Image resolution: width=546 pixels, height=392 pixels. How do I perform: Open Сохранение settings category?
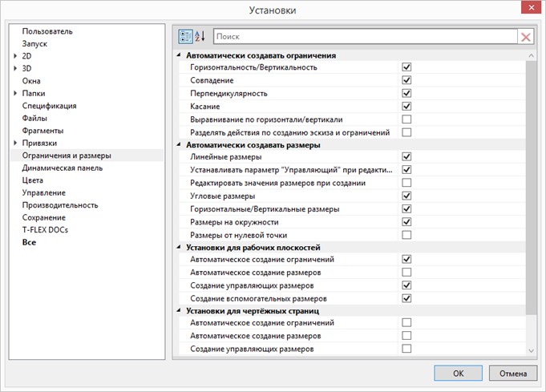coord(44,217)
